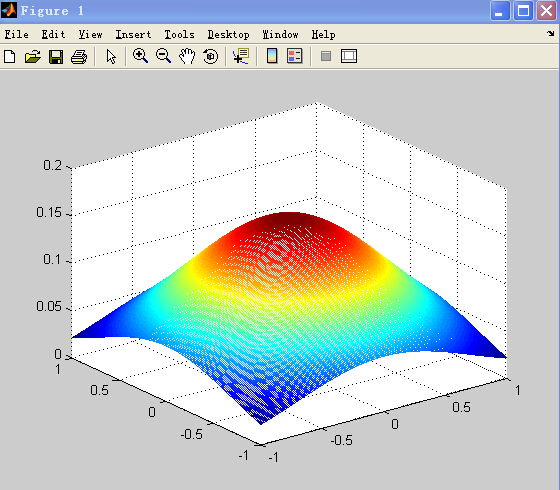560x490 pixels.
Task: Print the figure via the printer icon
Action: point(79,57)
